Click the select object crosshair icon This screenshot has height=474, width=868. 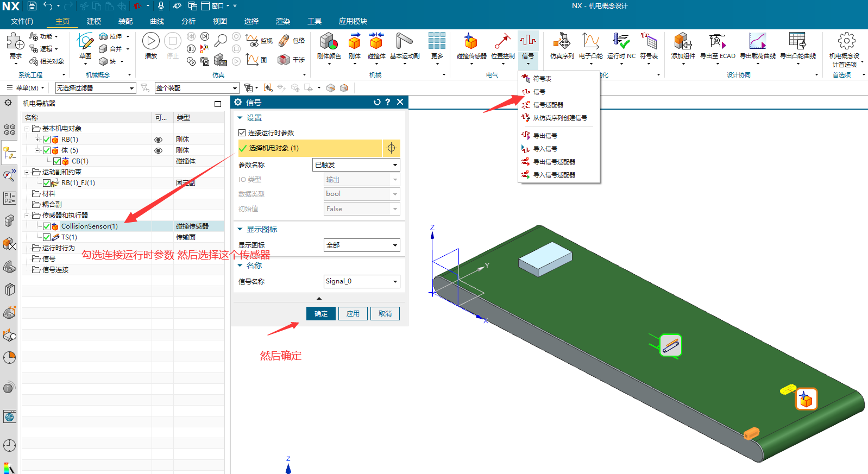pyautogui.click(x=391, y=148)
